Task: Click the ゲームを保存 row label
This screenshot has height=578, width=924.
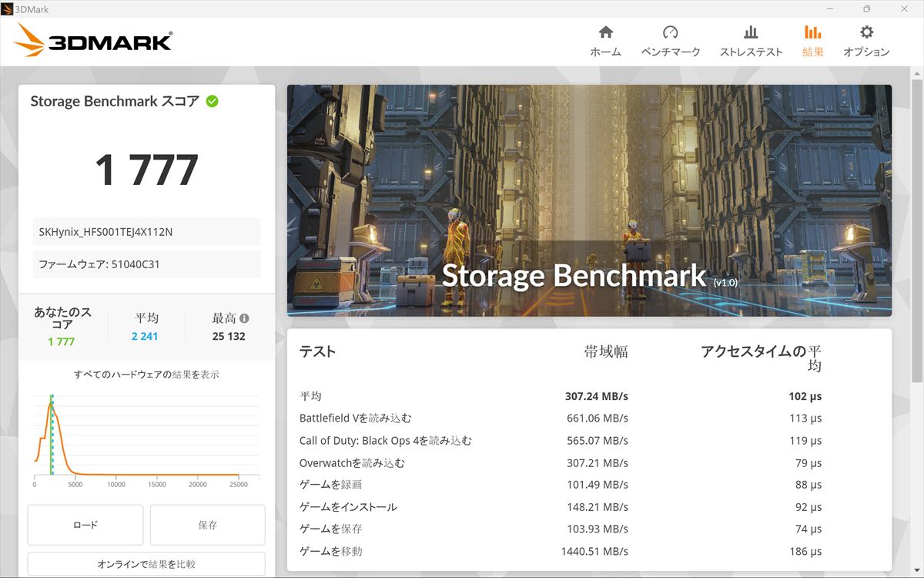Action: coord(330,529)
